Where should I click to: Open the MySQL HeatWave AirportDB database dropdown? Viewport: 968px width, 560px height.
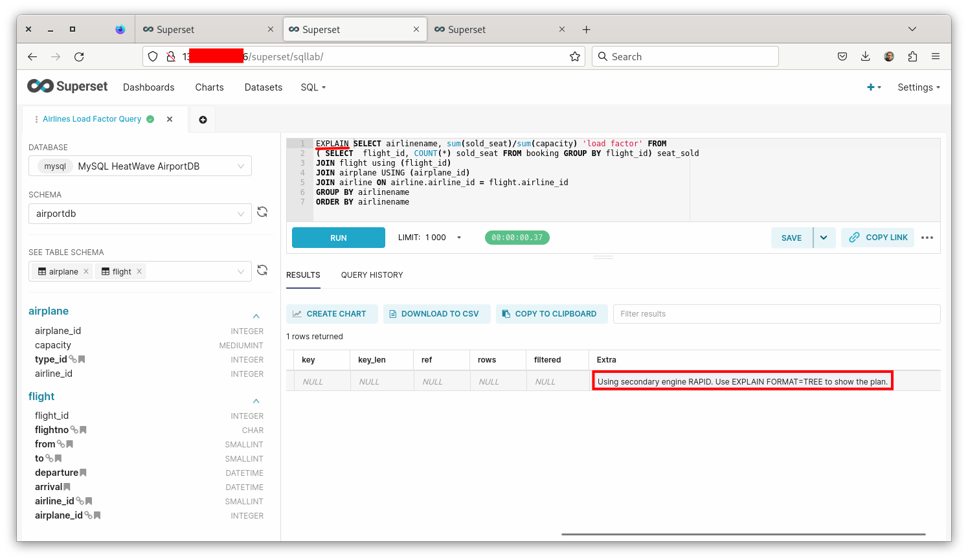(140, 166)
